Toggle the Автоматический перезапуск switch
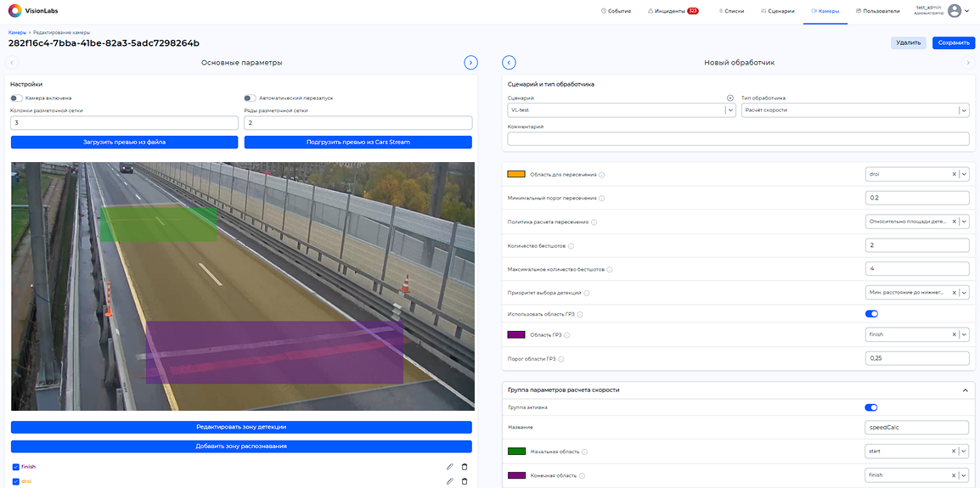This screenshot has width=980, height=488. pos(250,98)
